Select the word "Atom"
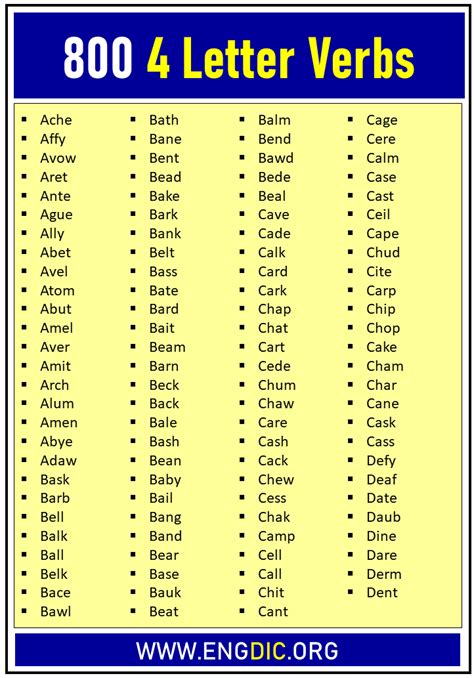This screenshot has width=474, height=678. 57,290
